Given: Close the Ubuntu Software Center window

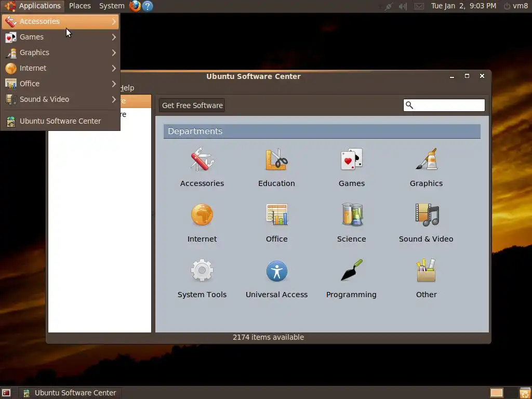Looking at the screenshot, I should (482, 76).
